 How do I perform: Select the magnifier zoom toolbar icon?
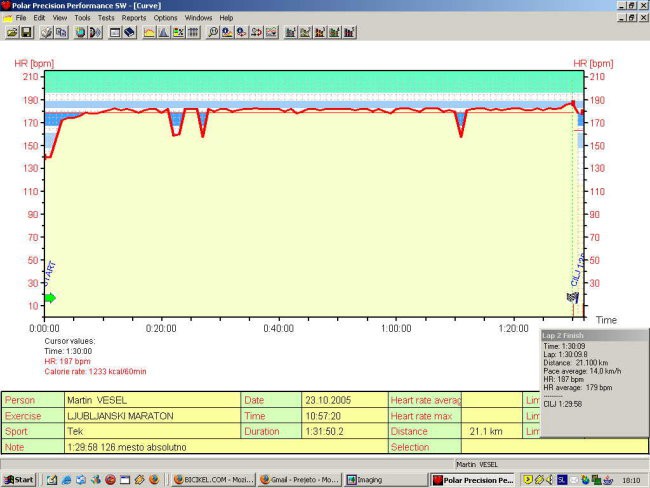tap(212, 32)
